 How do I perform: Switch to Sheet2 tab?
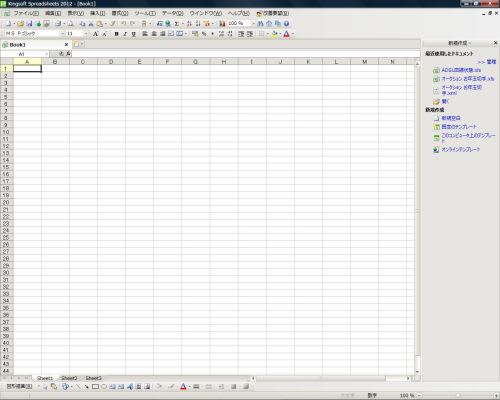69,378
